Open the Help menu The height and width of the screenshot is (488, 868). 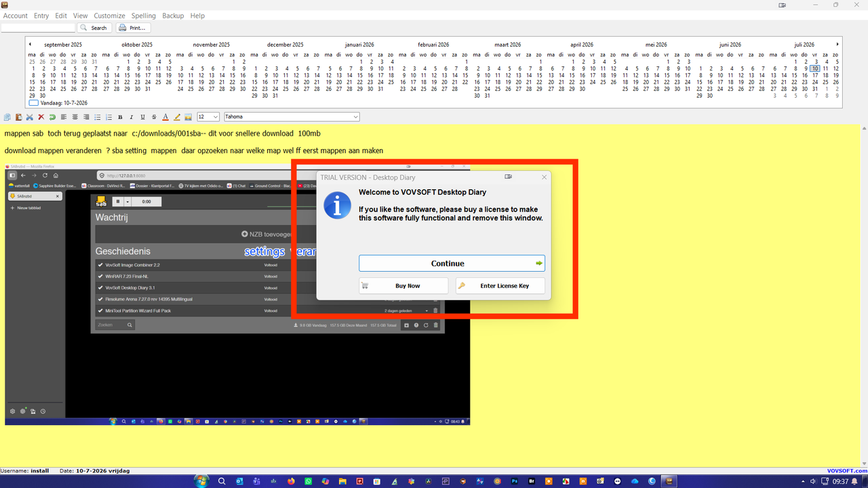(197, 16)
